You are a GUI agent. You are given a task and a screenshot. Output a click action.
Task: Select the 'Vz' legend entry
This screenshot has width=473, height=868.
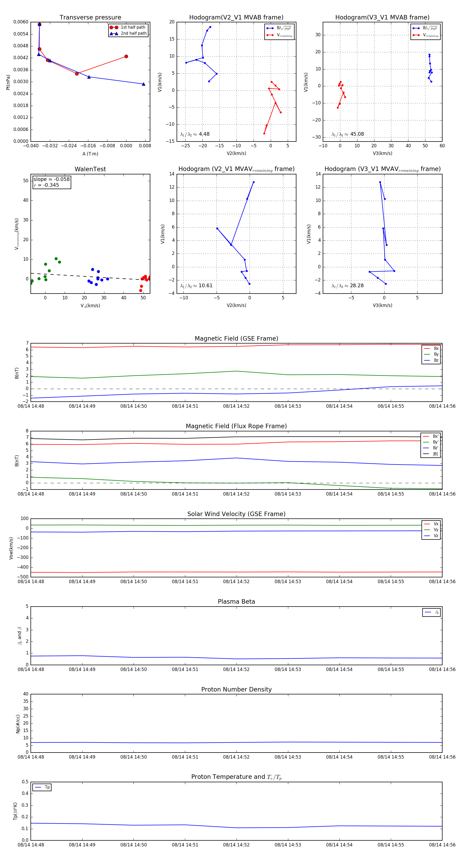click(x=431, y=536)
